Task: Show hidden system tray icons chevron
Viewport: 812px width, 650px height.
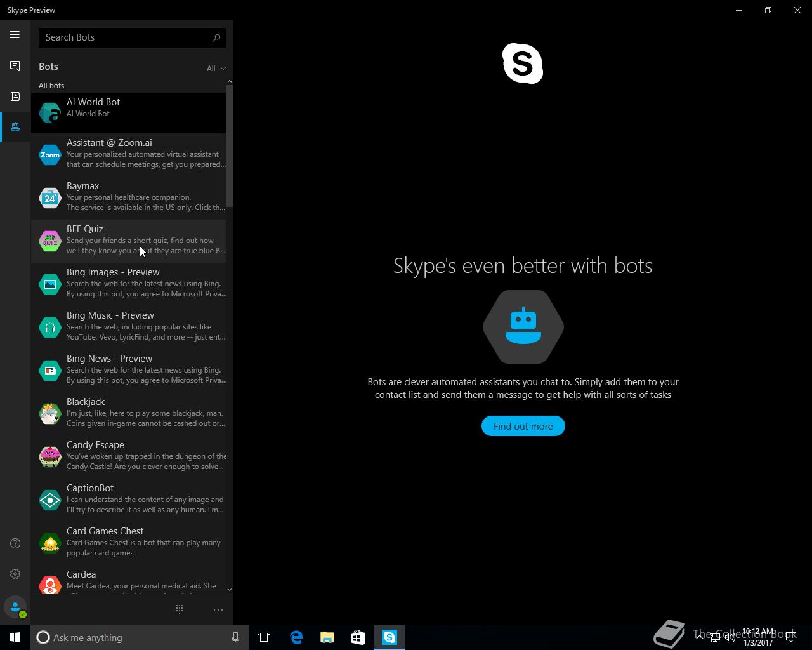Action: tap(700, 637)
